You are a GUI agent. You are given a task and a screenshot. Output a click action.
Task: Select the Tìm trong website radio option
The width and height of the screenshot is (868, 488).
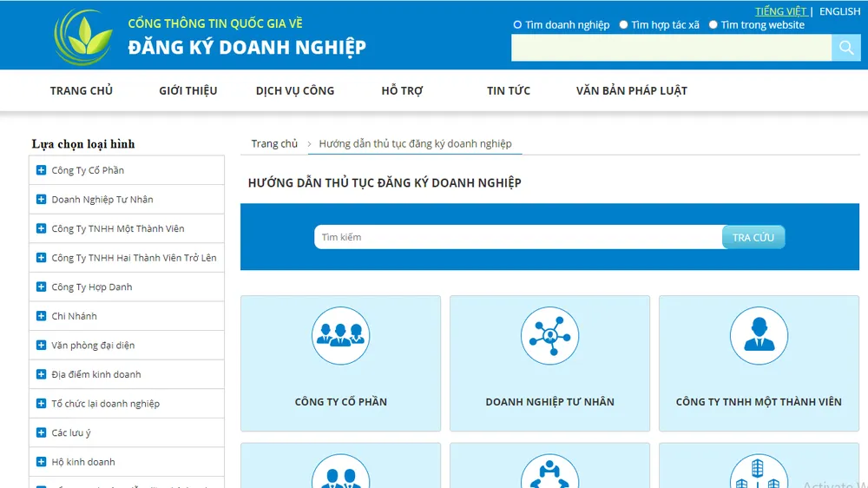(x=713, y=24)
